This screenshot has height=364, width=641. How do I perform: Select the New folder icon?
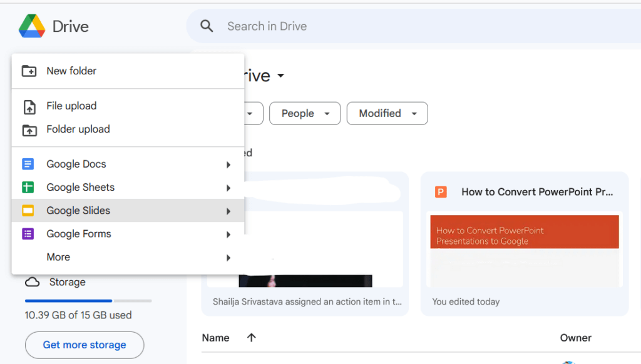[x=29, y=71]
